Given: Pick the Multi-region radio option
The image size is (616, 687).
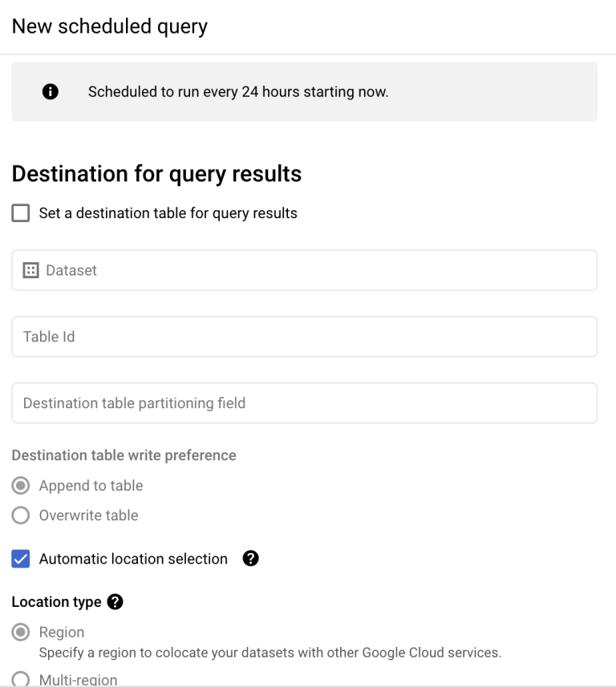Looking at the screenshot, I should pyautogui.click(x=21, y=680).
